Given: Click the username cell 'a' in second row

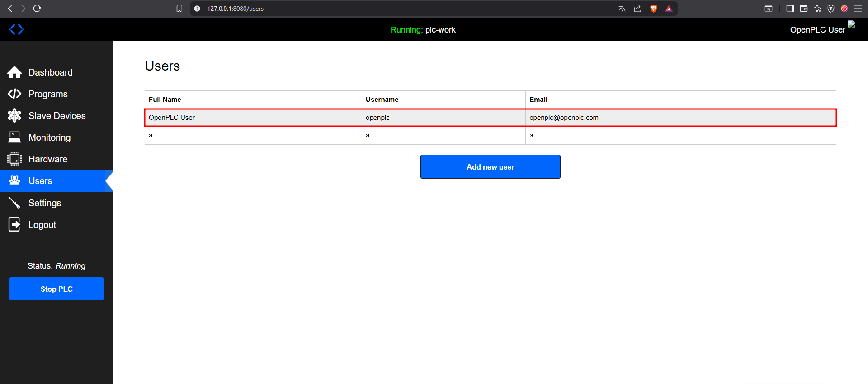Looking at the screenshot, I should point(443,135).
